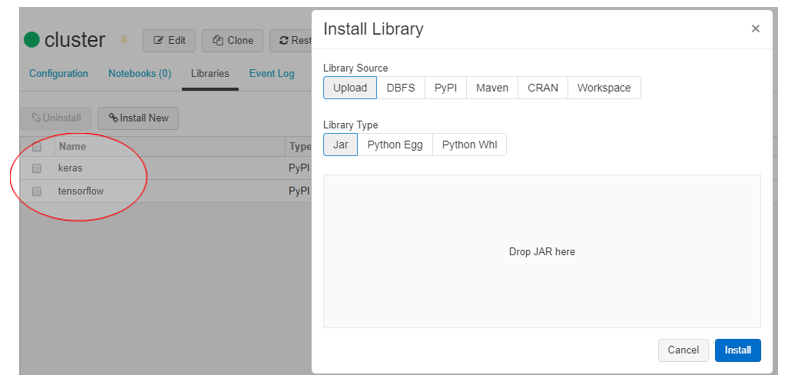The height and width of the screenshot is (385, 799).
Task: Select Jar library type
Action: tap(340, 145)
